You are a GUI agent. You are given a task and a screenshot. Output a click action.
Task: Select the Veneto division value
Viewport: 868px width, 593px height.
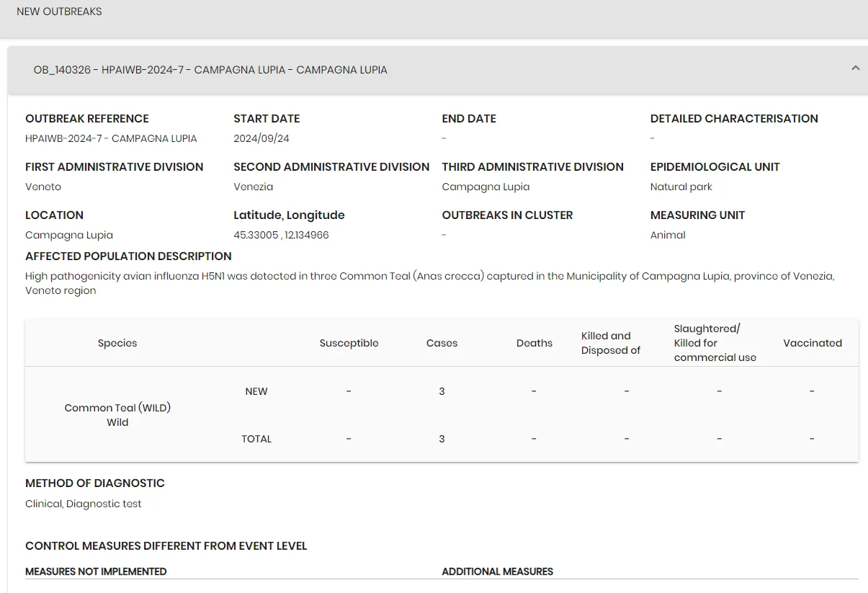(x=43, y=187)
